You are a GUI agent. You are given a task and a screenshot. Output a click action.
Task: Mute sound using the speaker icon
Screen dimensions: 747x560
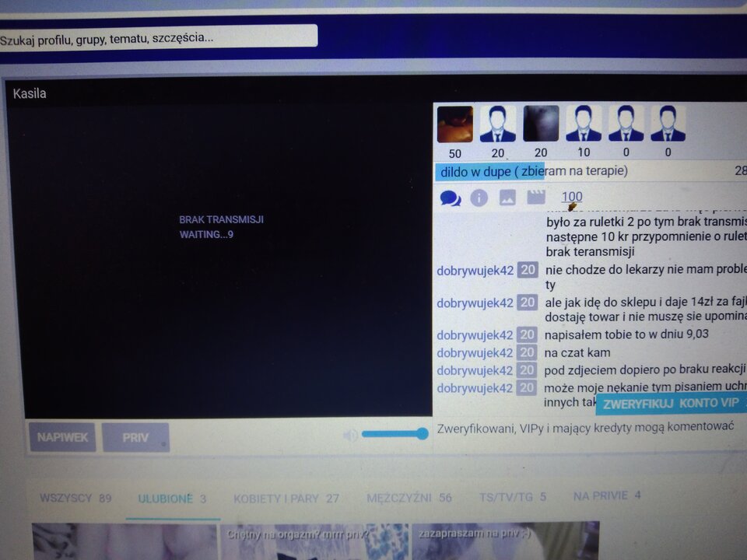point(351,435)
